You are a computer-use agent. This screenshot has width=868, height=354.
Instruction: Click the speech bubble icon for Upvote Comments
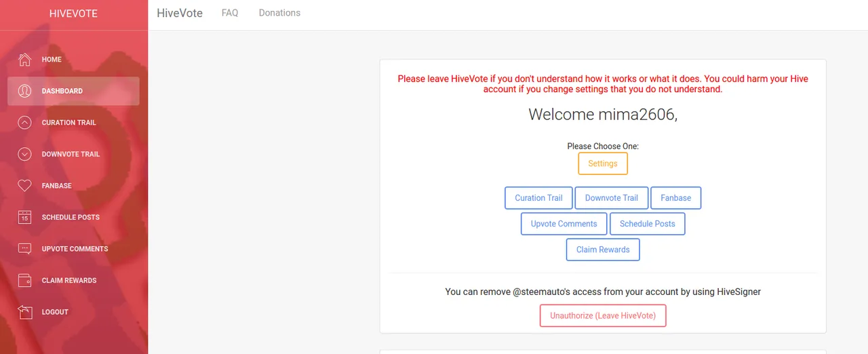click(24, 249)
